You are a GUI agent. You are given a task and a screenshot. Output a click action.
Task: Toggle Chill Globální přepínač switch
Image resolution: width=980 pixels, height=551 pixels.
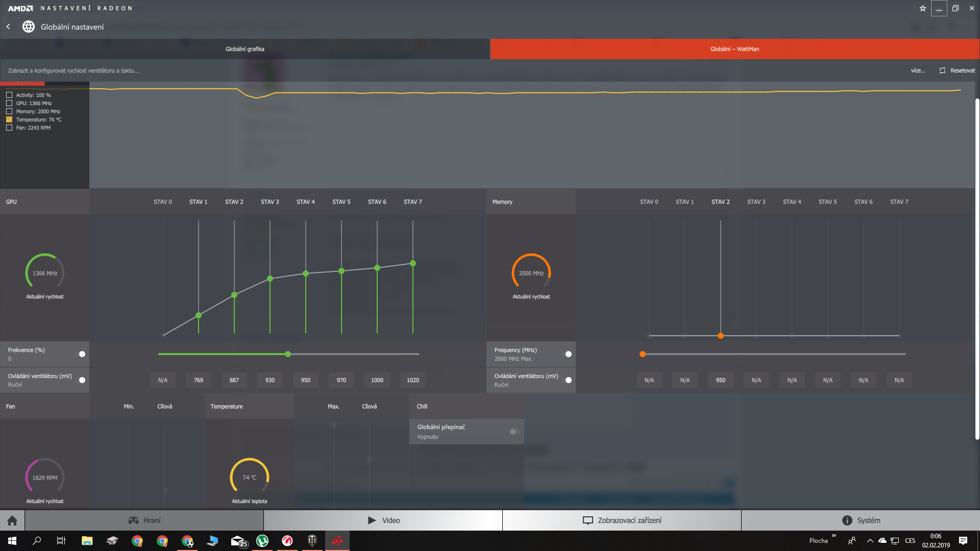(x=514, y=432)
